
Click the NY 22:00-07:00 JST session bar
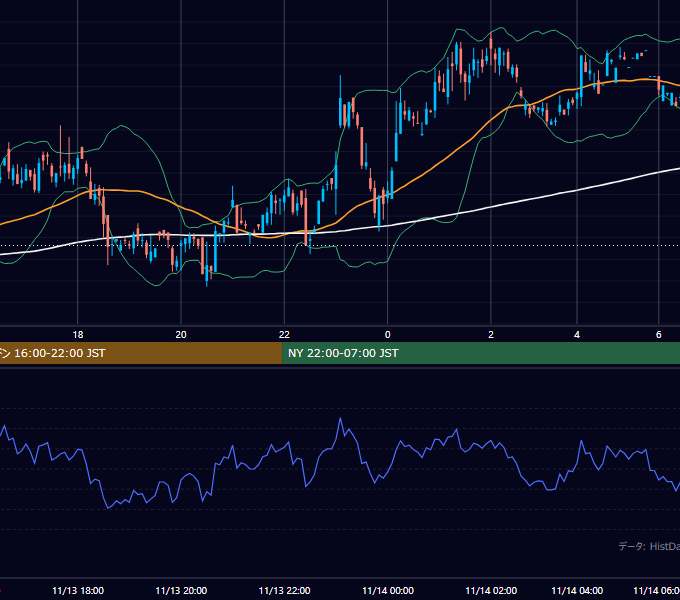[481, 353]
